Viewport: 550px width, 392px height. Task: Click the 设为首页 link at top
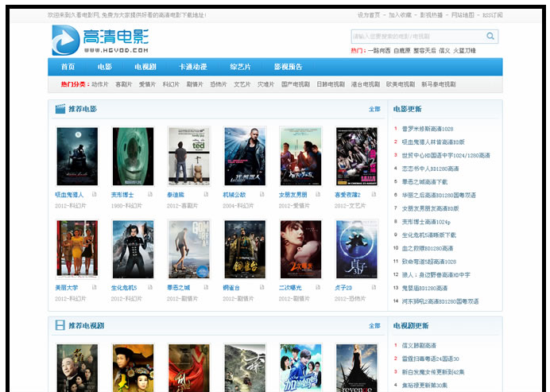point(369,15)
